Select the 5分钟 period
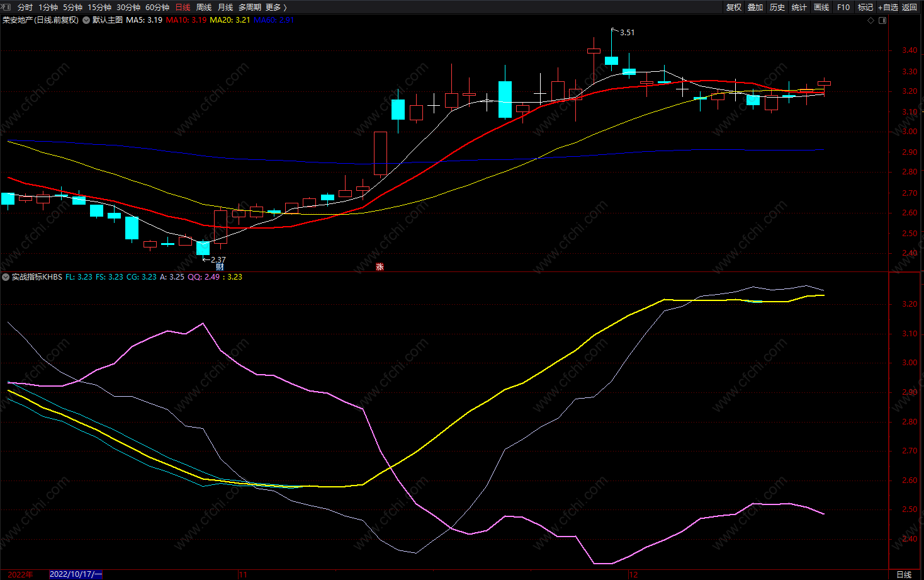The height and width of the screenshot is (580, 924). click(x=72, y=8)
